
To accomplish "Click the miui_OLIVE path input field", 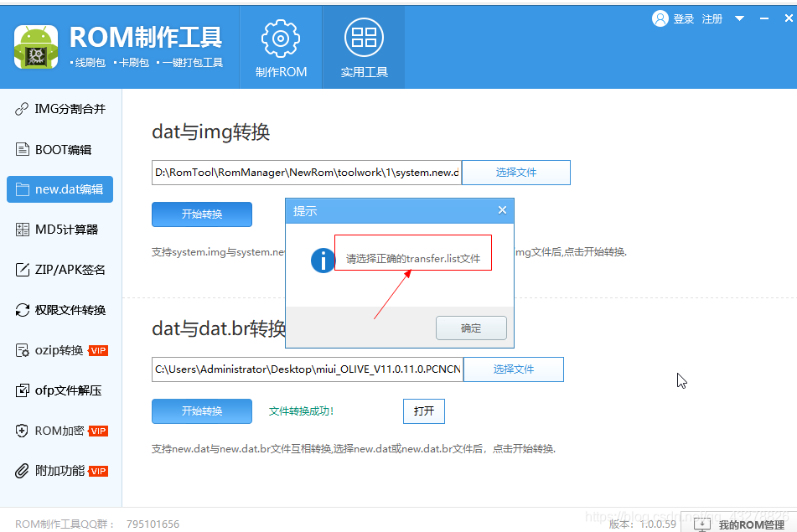I will (x=308, y=369).
